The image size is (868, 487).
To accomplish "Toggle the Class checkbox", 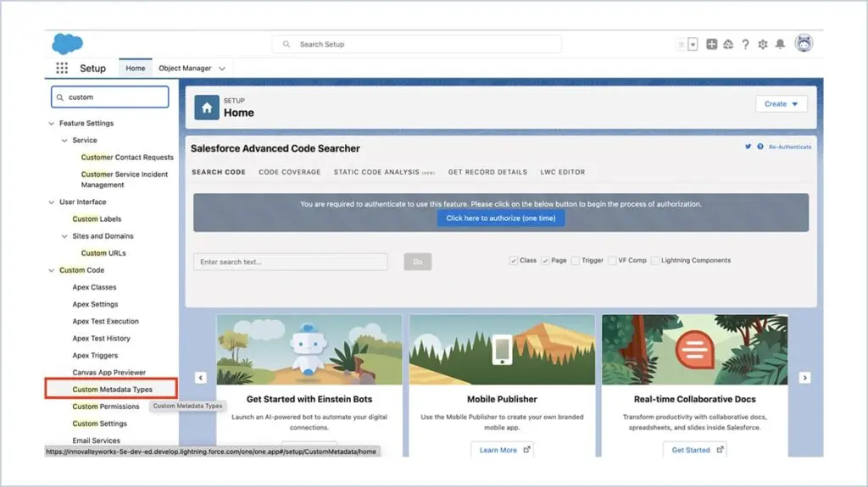I will [513, 261].
